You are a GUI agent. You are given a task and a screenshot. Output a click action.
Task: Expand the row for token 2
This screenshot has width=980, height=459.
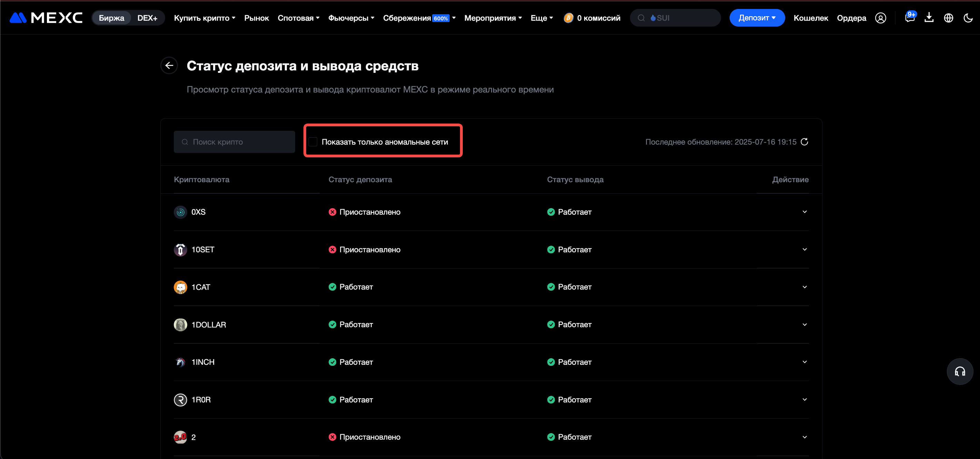804,437
